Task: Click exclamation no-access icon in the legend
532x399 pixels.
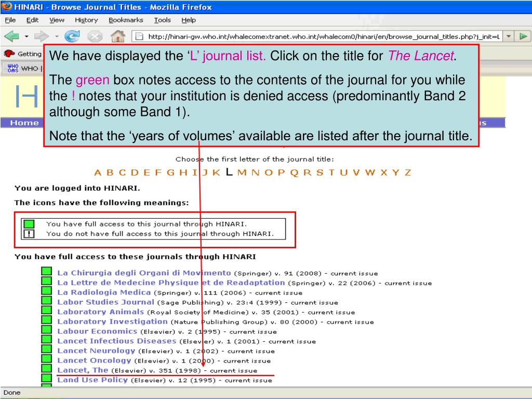Action: (x=29, y=234)
